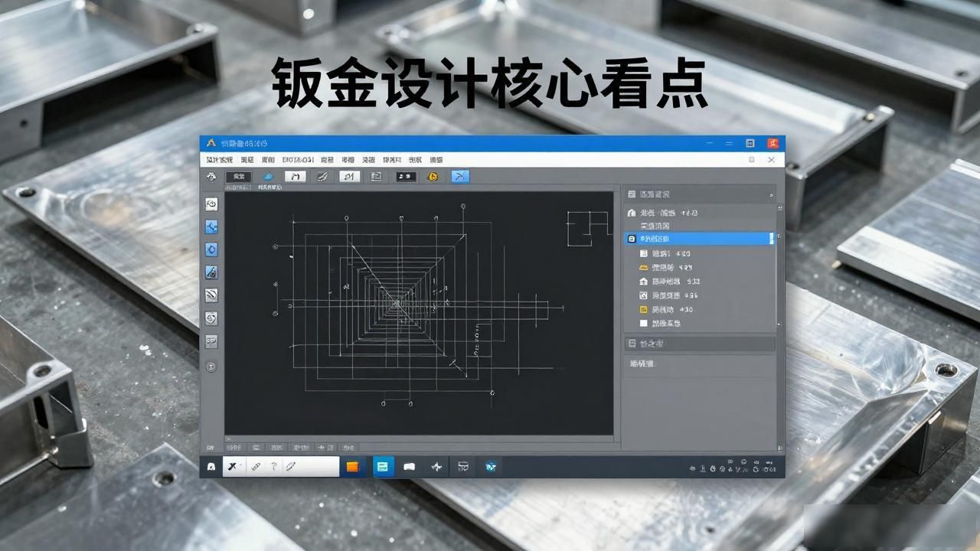Click the dark toolbar button with white dots
Screen dimensions: 980x551
point(406,177)
